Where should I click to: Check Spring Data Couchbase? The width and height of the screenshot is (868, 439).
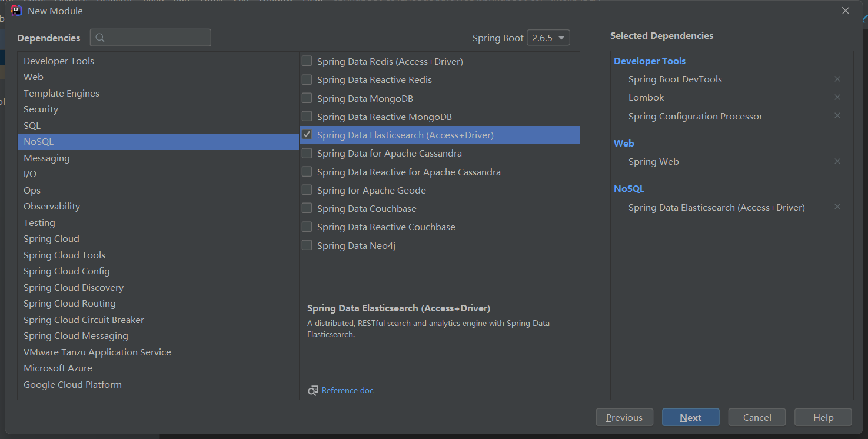(307, 208)
